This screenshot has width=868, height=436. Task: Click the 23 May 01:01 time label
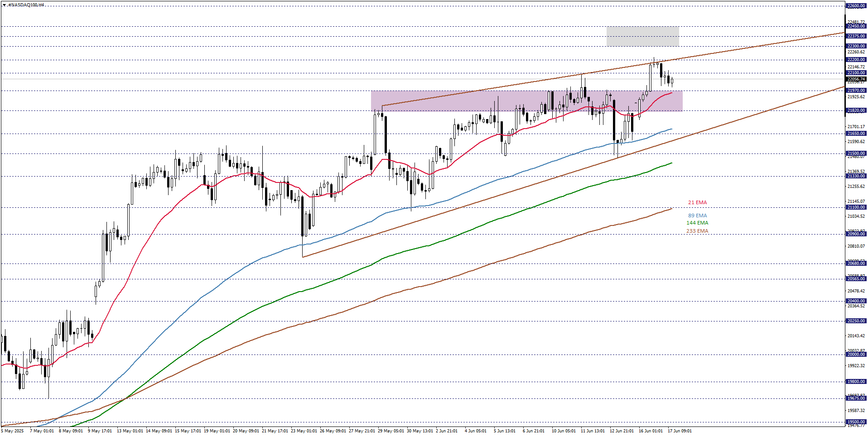[x=304, y=431]
